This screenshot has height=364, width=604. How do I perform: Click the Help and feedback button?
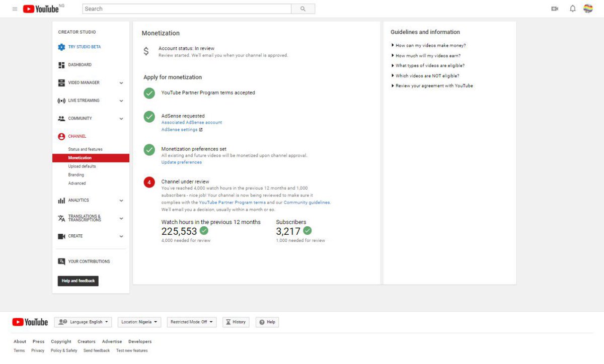78,281
